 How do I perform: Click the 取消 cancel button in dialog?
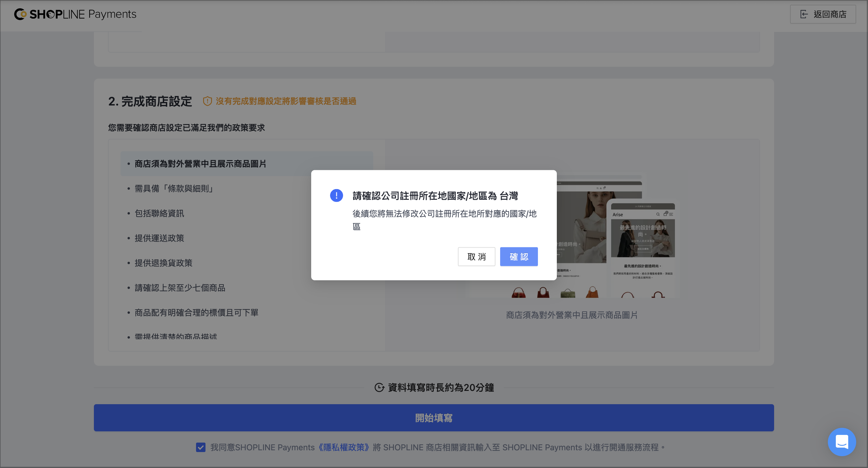[477, 256]
